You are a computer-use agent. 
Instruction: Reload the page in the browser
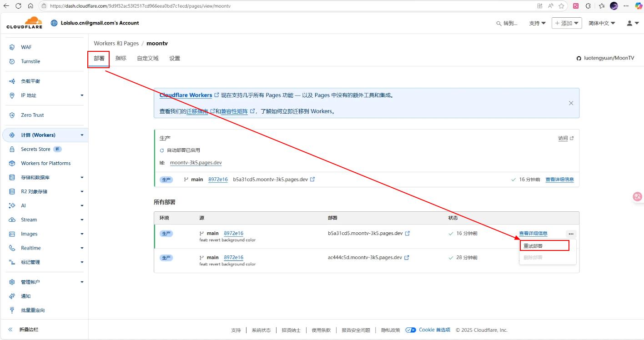click(x=19, y=6)
